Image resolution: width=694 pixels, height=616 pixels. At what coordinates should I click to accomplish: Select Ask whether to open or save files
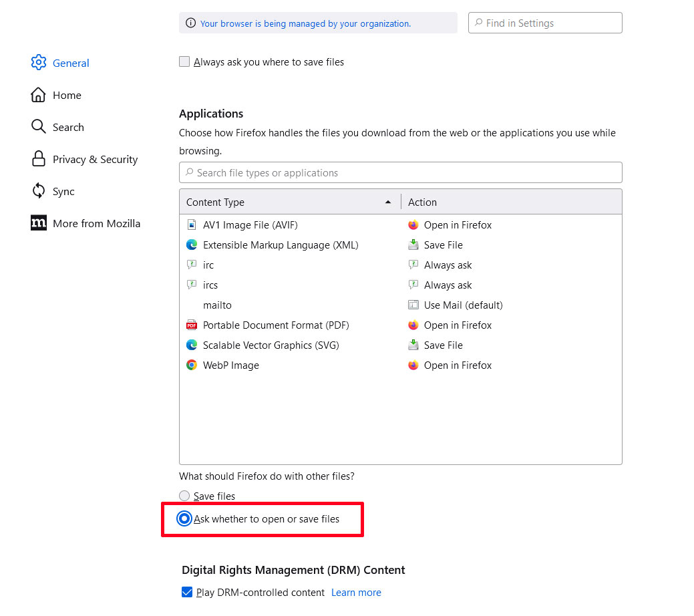point(184,518)
